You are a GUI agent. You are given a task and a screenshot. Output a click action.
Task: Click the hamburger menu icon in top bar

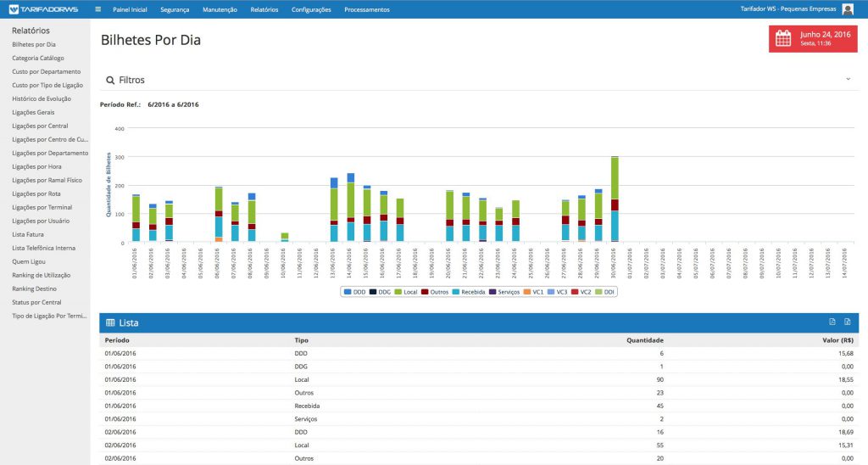(x=98, y=9)
